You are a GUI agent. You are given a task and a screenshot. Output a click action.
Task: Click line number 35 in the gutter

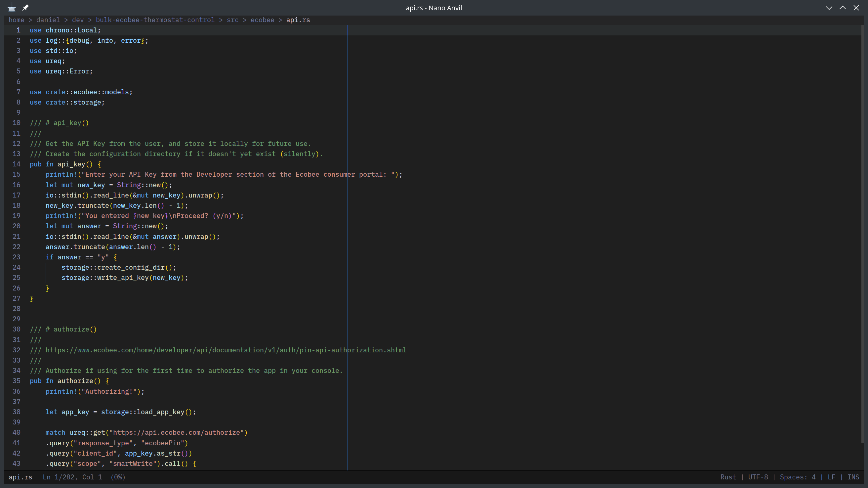pyautogui.click(x=17, y=381)
